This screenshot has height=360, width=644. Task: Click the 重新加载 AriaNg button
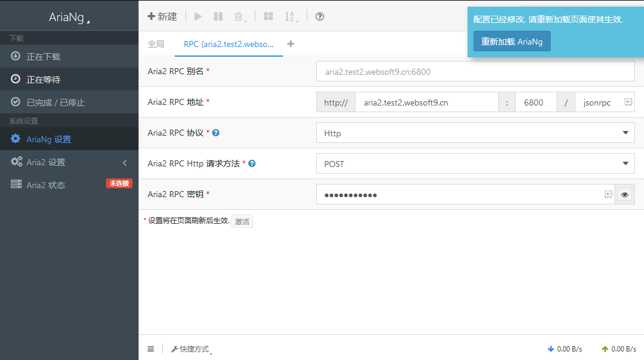[511, 41]
